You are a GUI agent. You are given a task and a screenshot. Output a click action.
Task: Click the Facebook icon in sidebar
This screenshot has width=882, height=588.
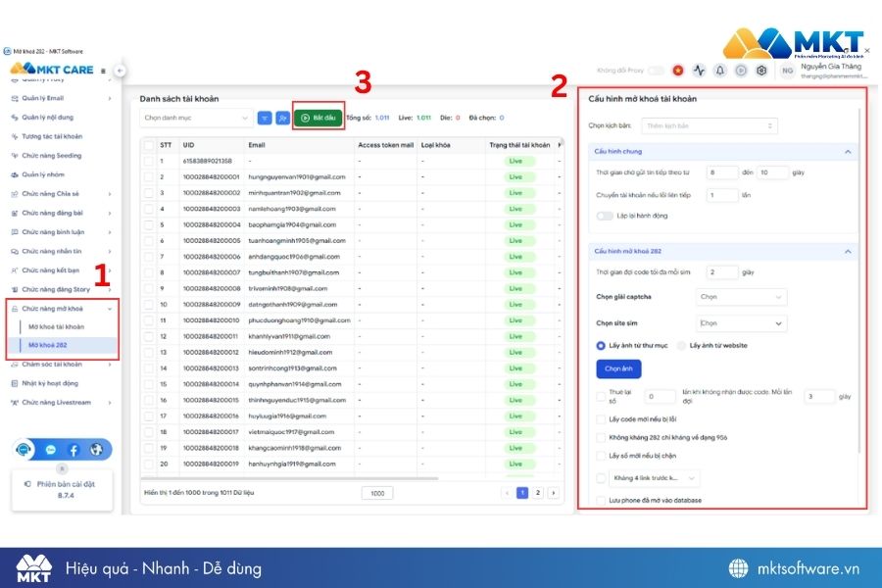tap(73, 450)
